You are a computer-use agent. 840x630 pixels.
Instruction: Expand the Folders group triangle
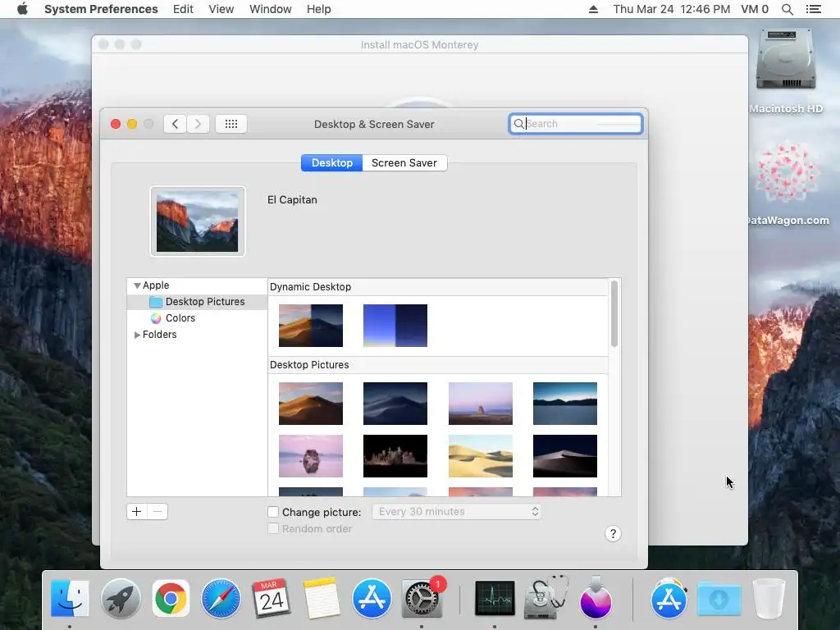[137, 335]
